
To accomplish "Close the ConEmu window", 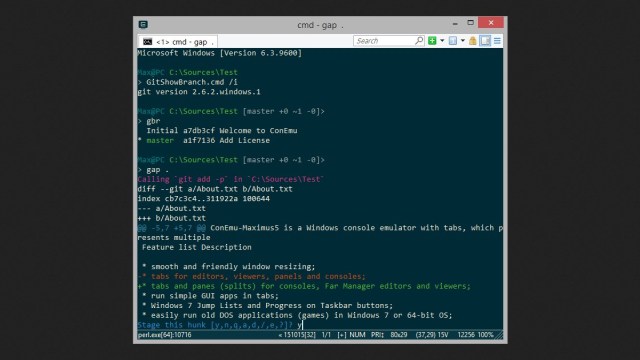I will coord(491,22).
